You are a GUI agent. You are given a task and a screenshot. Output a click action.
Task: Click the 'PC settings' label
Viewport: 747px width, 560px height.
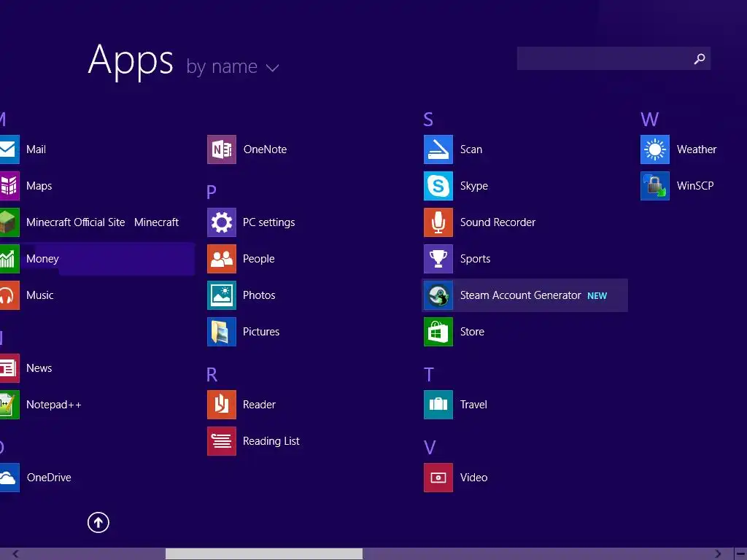coord(268,223)
